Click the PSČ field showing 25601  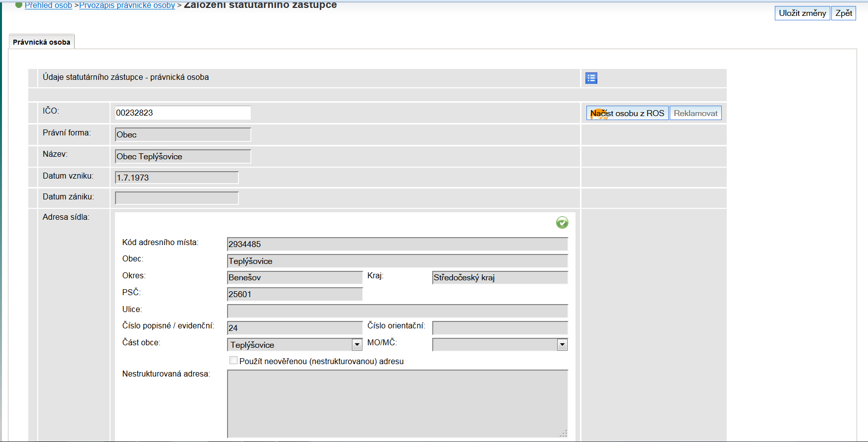click(x=294, y=294)
